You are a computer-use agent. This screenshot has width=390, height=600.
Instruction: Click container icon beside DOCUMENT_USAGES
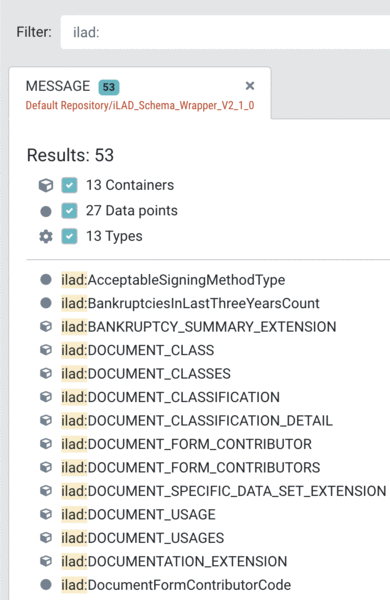pos(46,538)
